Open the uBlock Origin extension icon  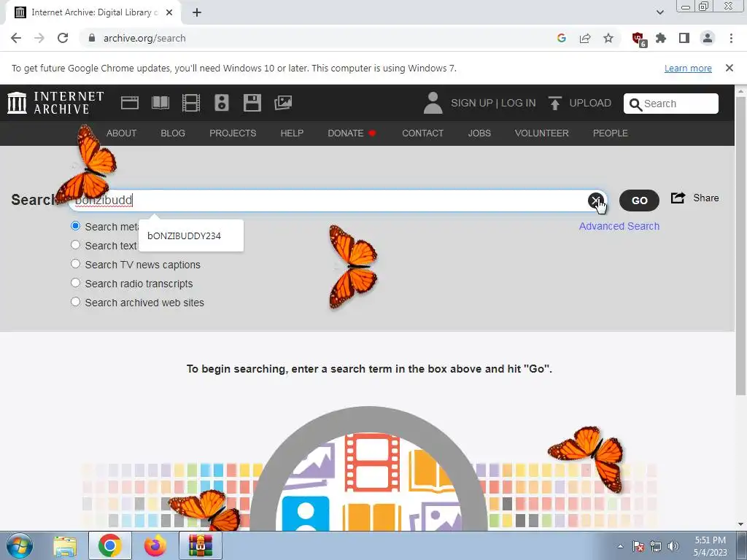click(x=638, y=39)
